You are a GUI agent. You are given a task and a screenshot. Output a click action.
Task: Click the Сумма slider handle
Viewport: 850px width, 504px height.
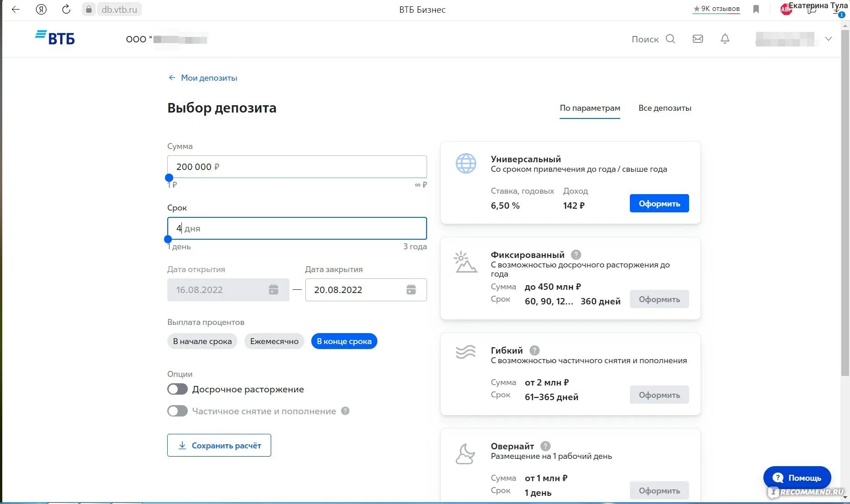tap(169, 178)
